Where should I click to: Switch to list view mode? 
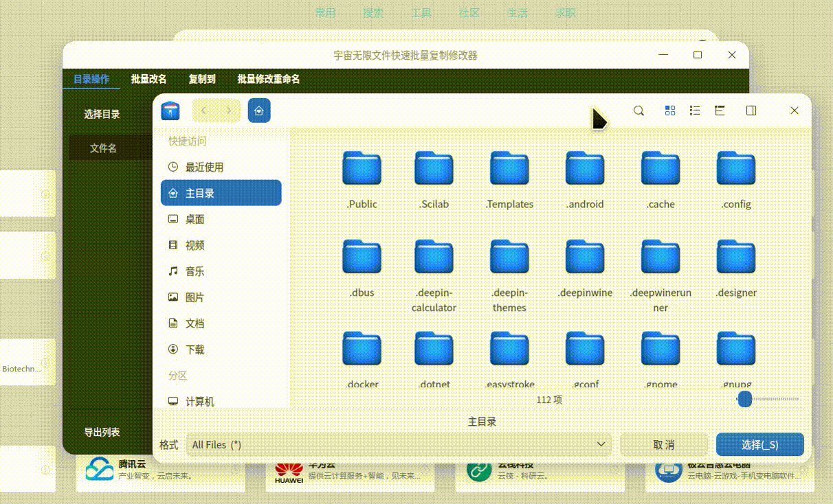(x=695, y=111)
